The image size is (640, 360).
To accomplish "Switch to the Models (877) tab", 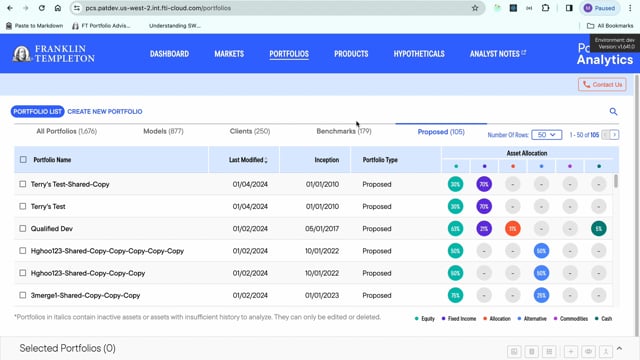I will coord(163,131).
